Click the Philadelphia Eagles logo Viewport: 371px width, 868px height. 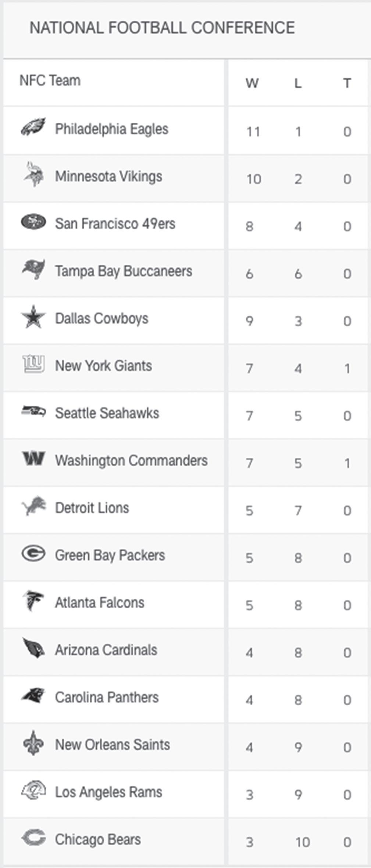(x=33, y=127)
